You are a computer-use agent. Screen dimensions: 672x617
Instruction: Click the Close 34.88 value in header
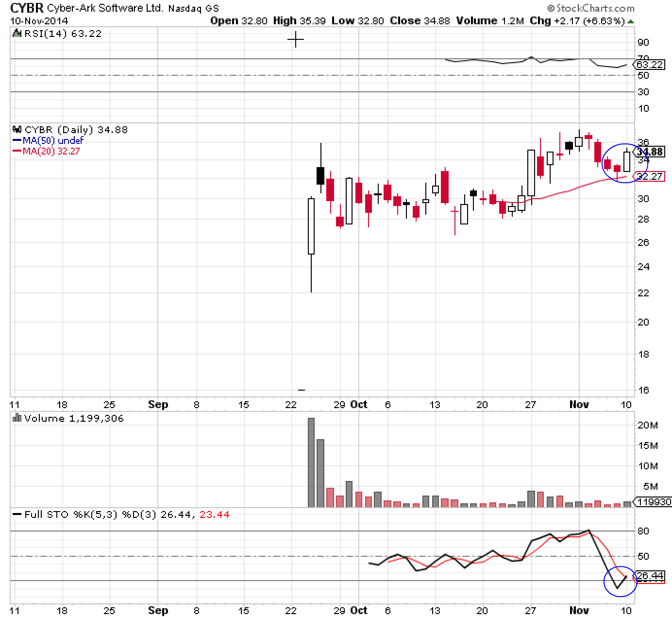[x=420, y=21]
